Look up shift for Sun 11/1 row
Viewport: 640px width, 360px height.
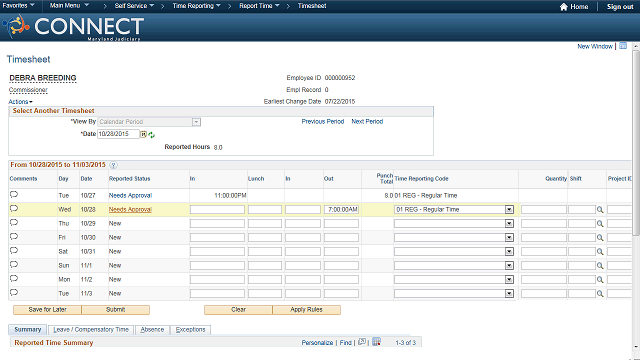coord(600,266)
